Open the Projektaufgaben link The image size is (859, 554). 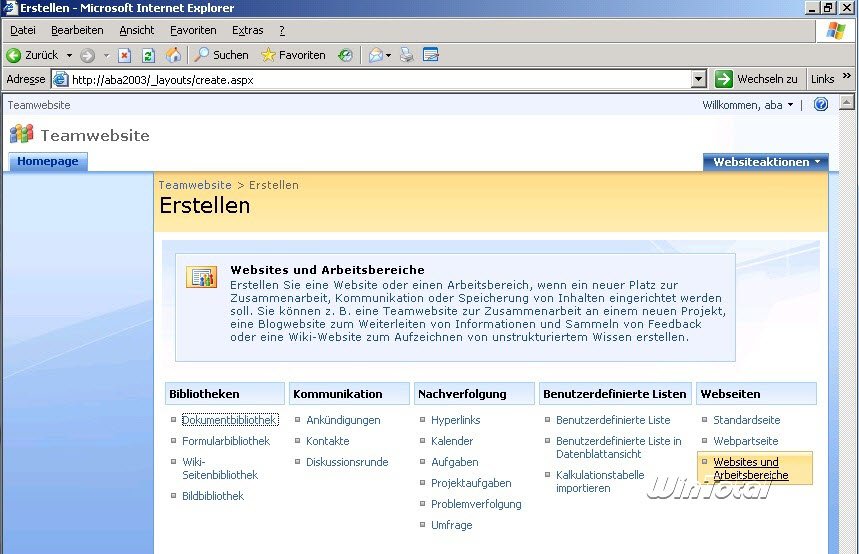click(x=471, y=483)
